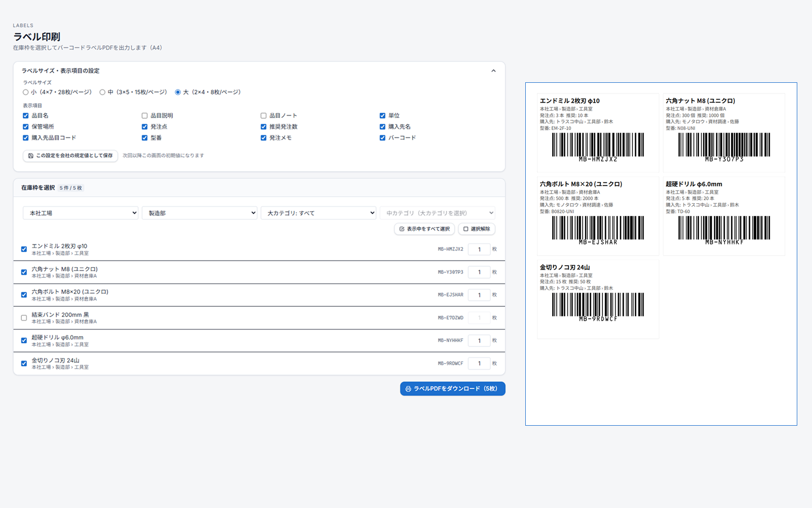Toggle the 品目名 display checkbox
This screenshot has height=508, width=812.
[26, 116]
